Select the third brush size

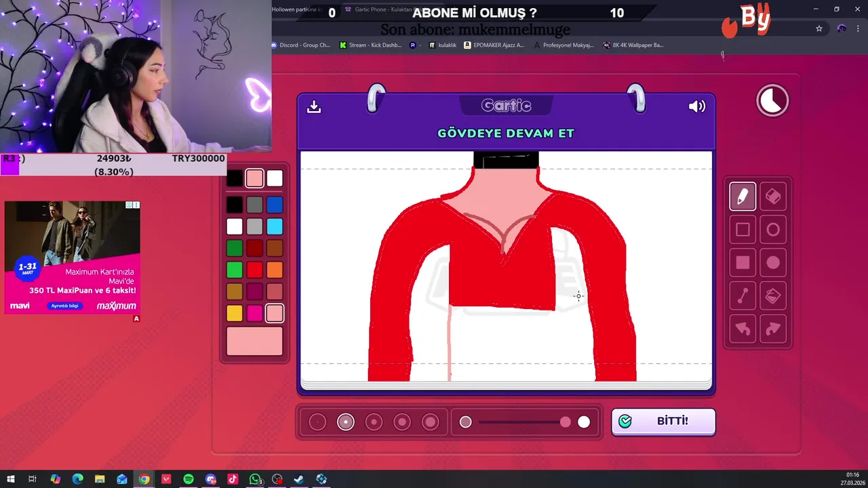tap(374, 422)
